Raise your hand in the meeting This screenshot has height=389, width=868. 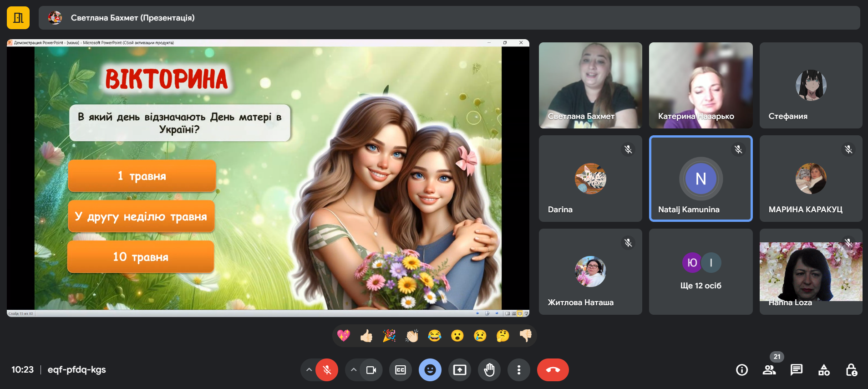[489, 370]
